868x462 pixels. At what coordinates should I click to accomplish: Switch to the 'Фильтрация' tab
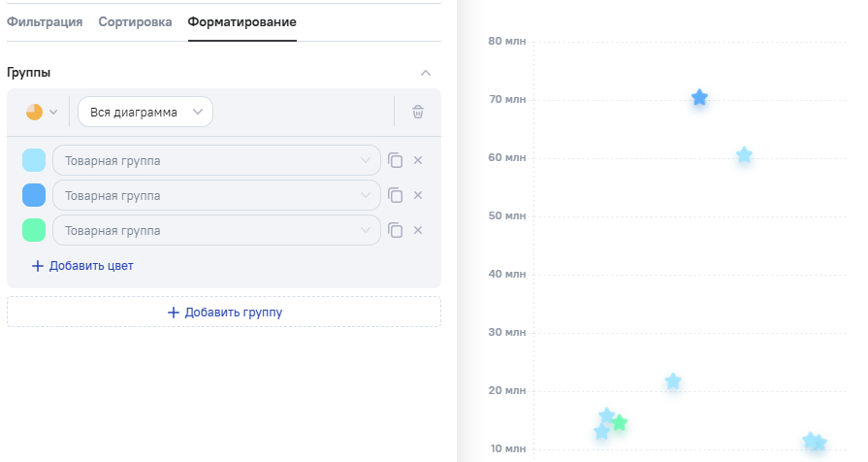45,21
